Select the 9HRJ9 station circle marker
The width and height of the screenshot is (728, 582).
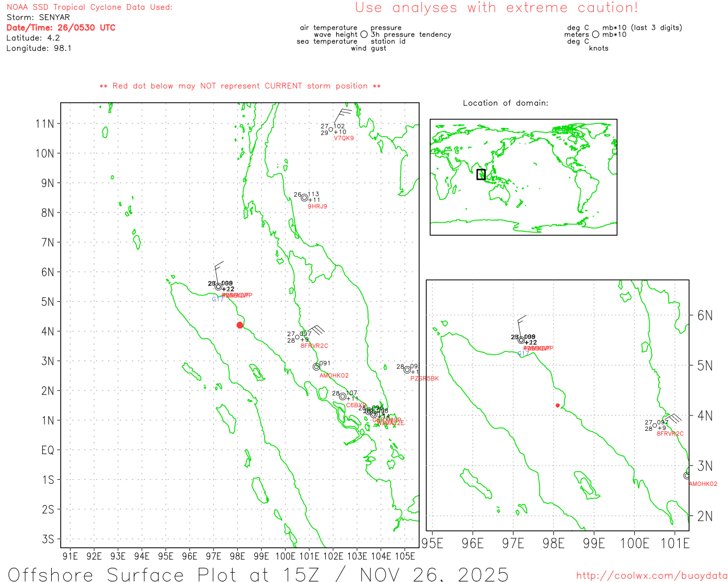(304, 198)
